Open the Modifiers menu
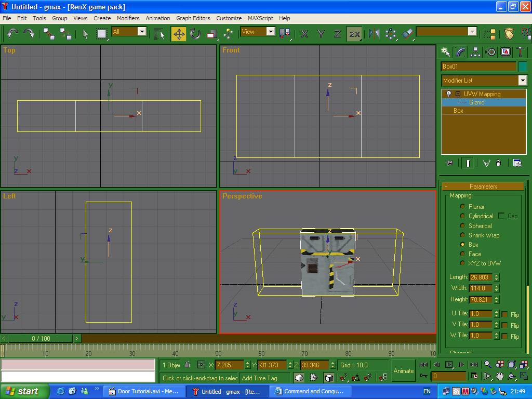 128,18
